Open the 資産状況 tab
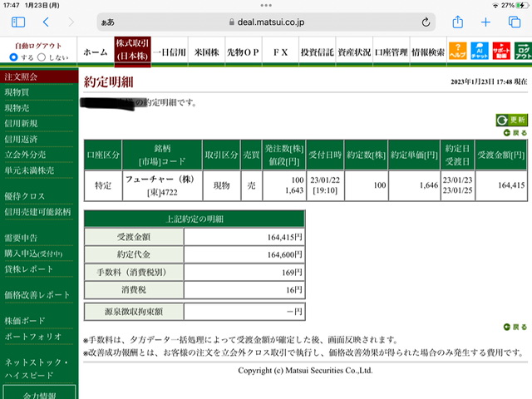 coord(354,52)
